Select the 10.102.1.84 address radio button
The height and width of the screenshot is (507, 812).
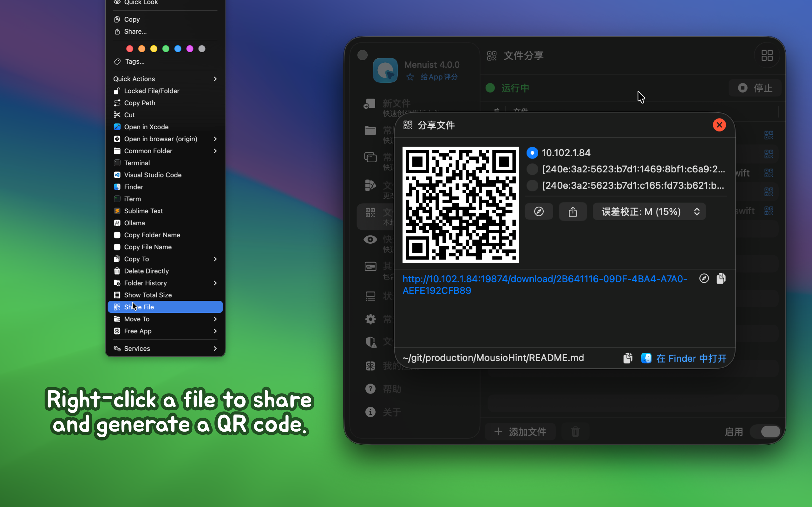[x=532, y=153]
